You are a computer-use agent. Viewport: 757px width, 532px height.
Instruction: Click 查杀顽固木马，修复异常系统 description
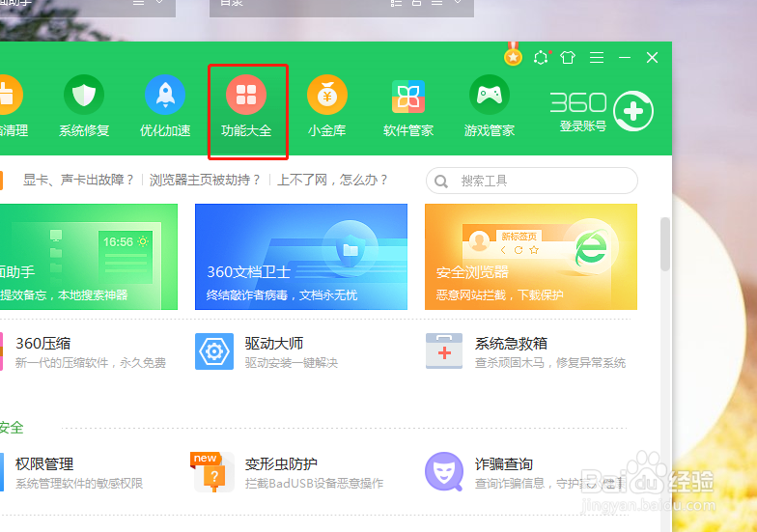click(550, 363)
